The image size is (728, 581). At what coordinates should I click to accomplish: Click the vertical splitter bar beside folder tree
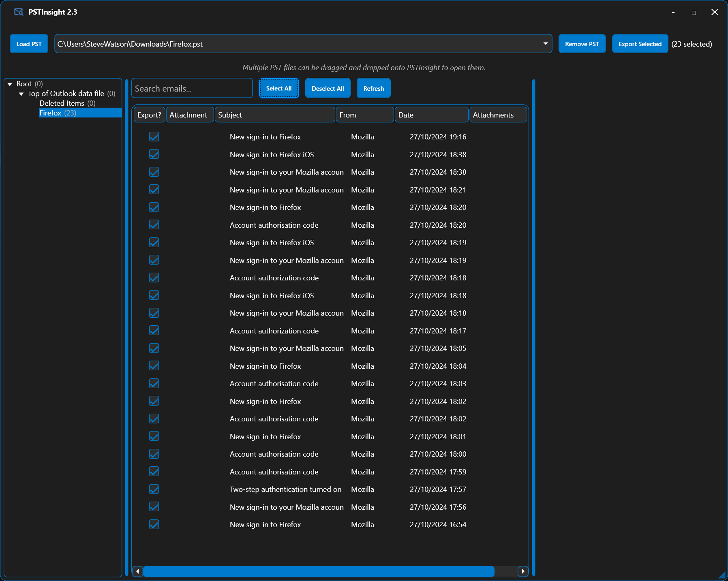coord(126,327)
